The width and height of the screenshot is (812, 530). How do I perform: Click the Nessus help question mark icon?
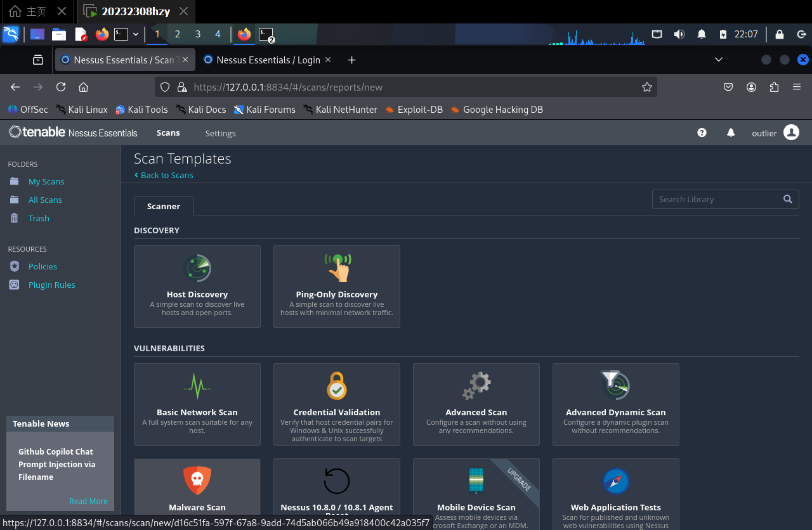(x=702, y=132)
